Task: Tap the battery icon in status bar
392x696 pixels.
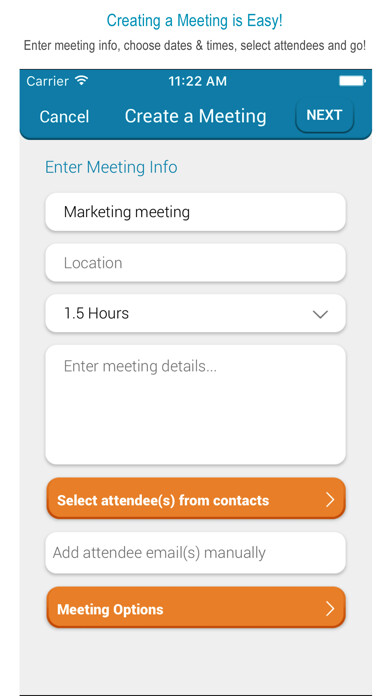Action: [x=352, y=81]
